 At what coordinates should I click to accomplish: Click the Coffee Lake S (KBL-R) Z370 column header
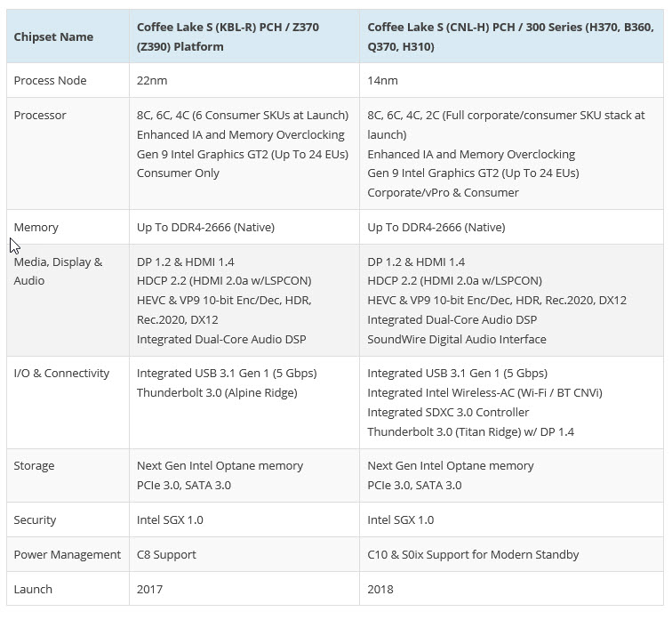pyautogui.click(x=228, y=36)
